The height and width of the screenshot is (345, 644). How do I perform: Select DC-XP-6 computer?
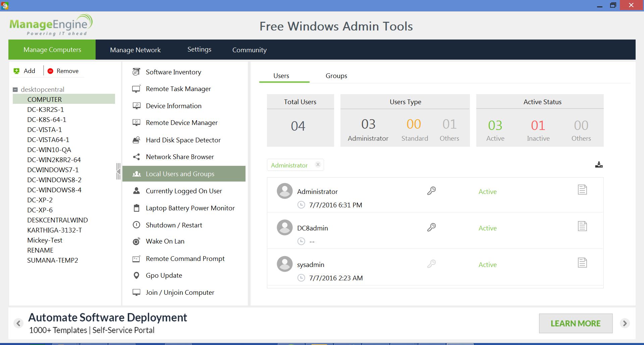point(40,210)
